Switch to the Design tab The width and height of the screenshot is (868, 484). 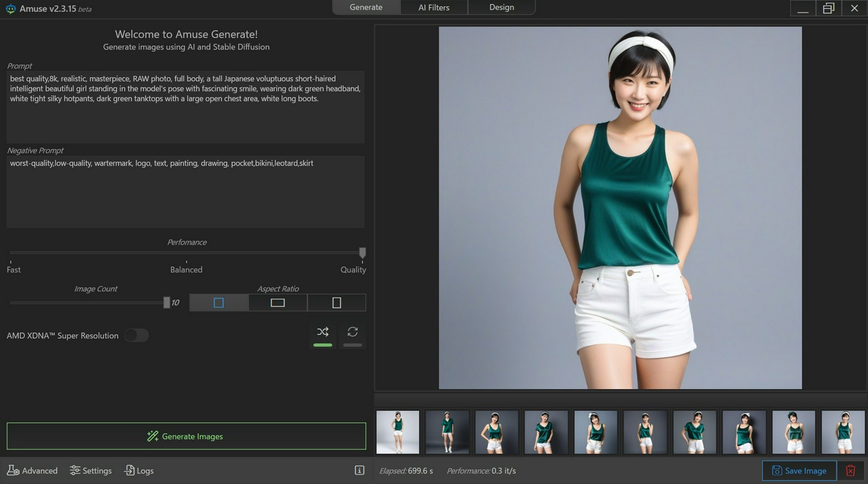pos(502,7)
